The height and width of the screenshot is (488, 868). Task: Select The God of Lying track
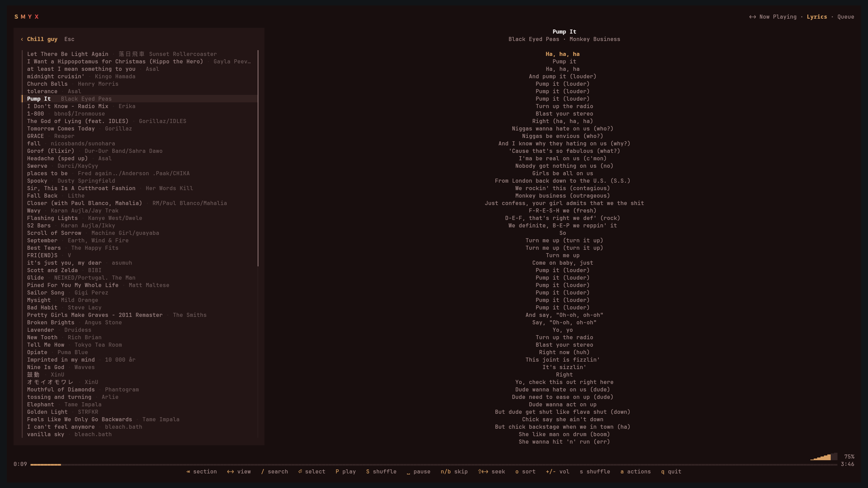(x=140, y=121)
